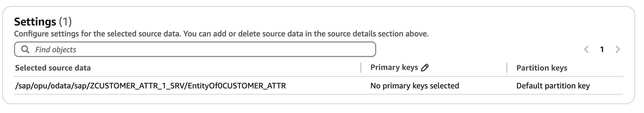
Task: Click the Settings section heading
Action: pyautogui.click(x=35, y=22)
